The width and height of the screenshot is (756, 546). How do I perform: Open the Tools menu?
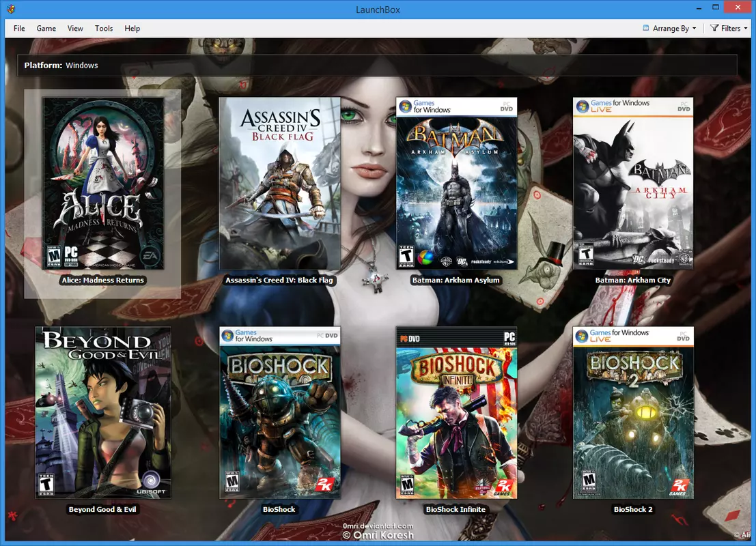tap(104, 29)
